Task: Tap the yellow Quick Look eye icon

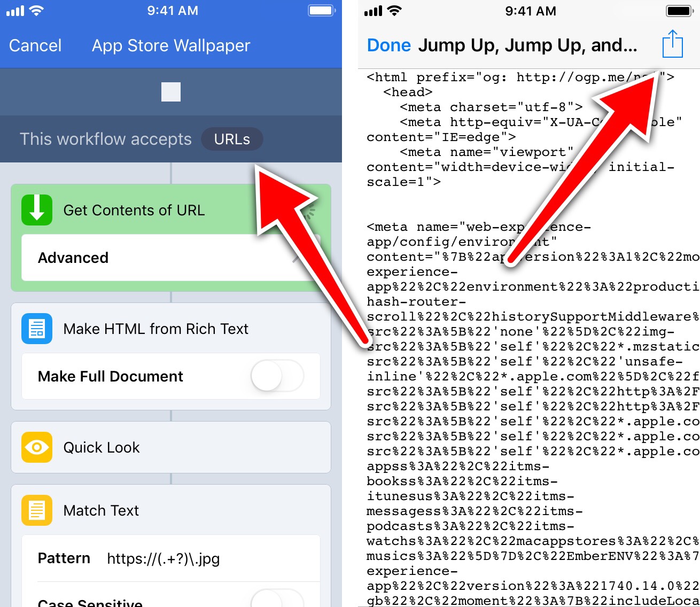Action: 37,447
